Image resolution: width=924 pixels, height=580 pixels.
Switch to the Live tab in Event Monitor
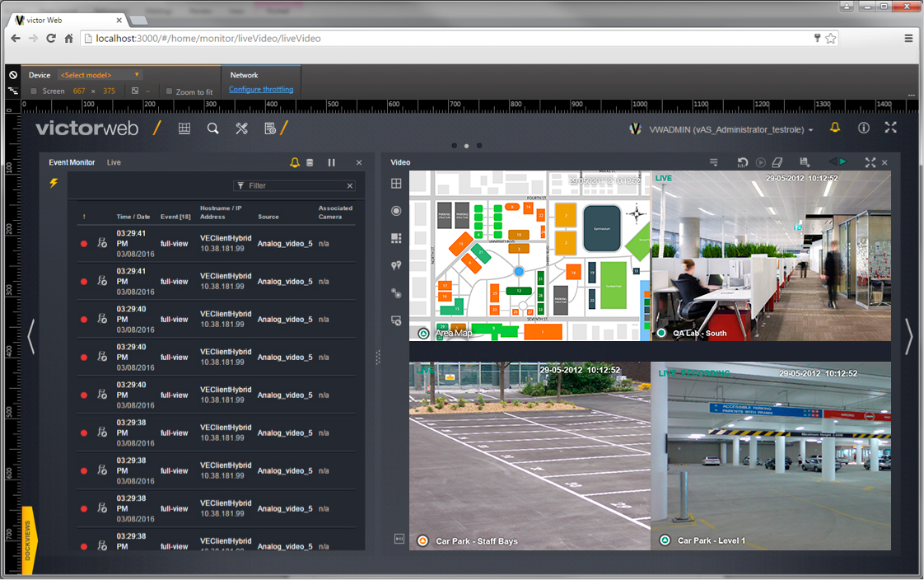tap(114, 162)
